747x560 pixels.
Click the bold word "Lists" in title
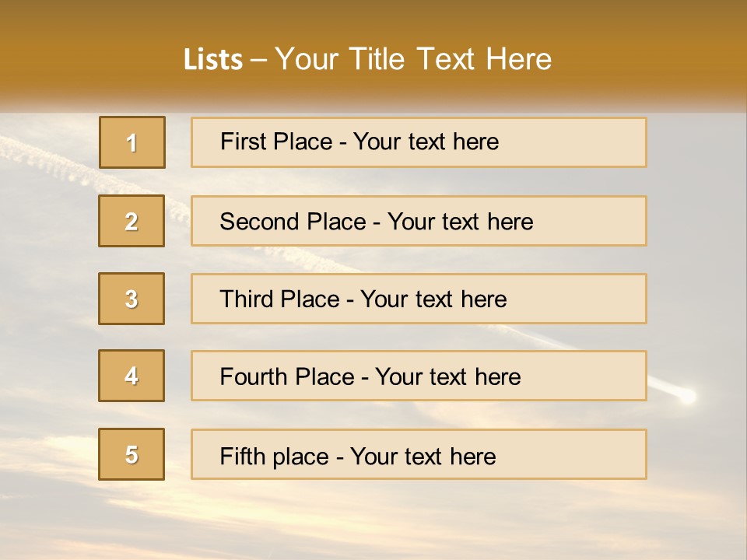(x=213, y=59)
